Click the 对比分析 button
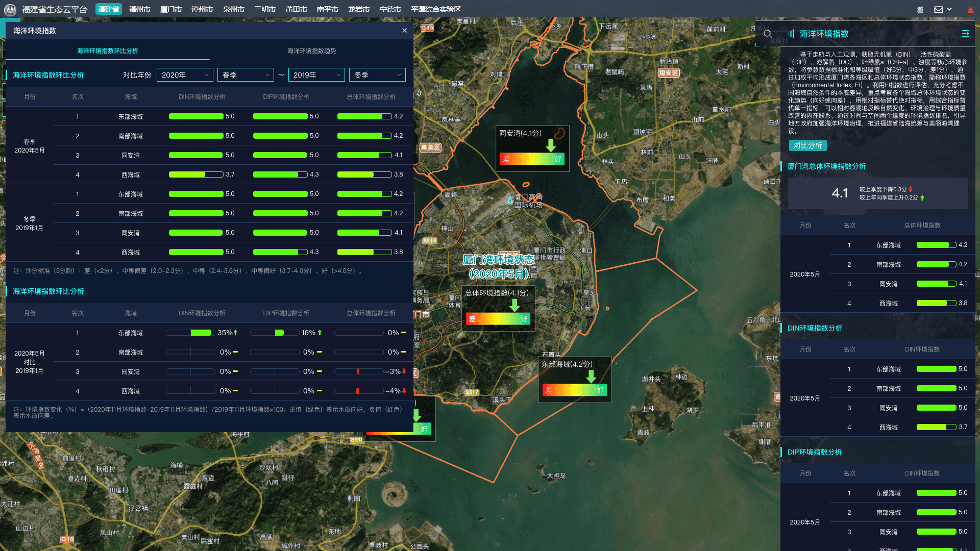This screenshot has height=551, width=980. click(807, 145)
